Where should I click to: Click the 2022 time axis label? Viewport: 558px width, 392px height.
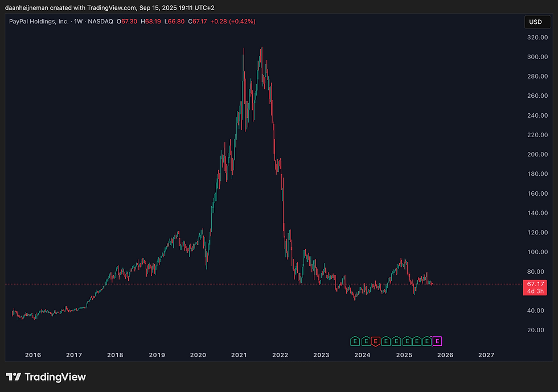[280, 355]
